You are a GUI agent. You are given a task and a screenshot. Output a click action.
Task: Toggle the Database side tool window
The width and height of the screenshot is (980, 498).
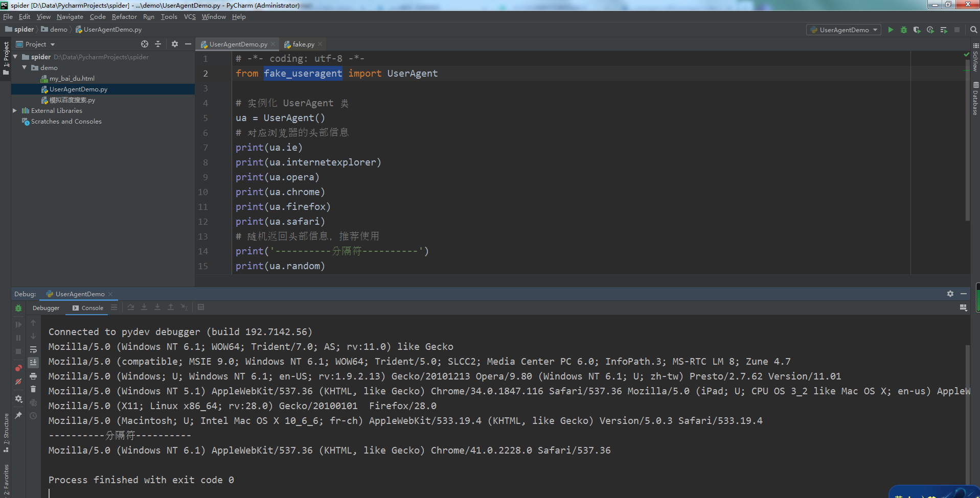tap(975, 98)
